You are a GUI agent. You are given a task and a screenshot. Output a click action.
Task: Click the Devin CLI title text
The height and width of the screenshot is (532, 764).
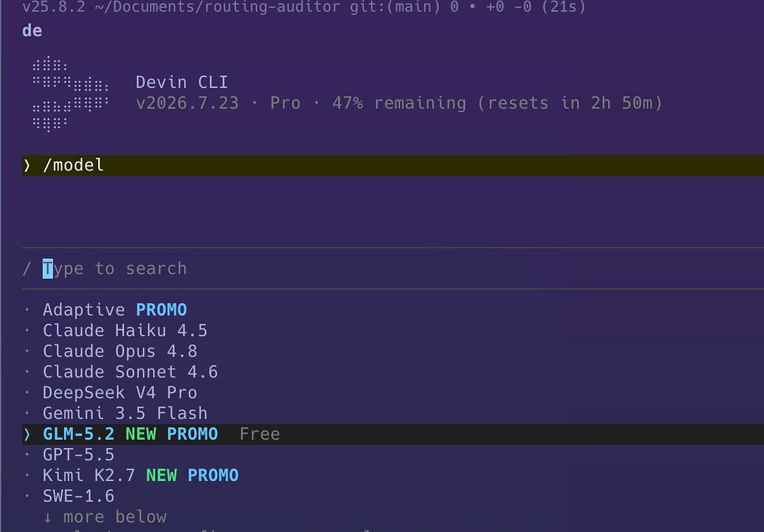[182, 83]
